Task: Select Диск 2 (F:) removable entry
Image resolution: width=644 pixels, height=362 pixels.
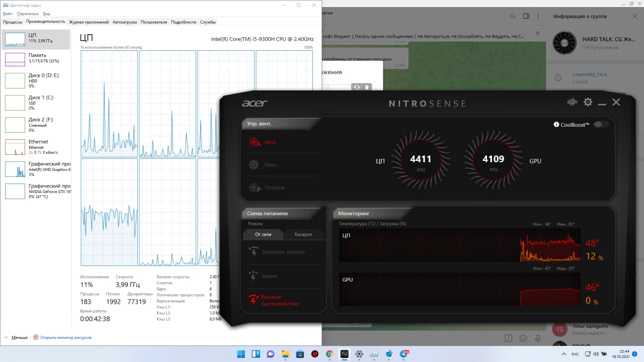Action: coord(36,125)
